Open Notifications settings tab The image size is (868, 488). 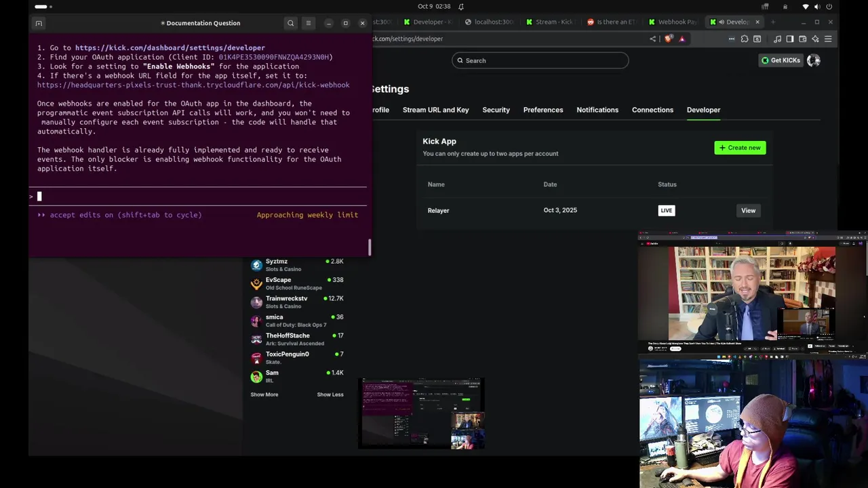pyautogui.click(x=597, y=110)
